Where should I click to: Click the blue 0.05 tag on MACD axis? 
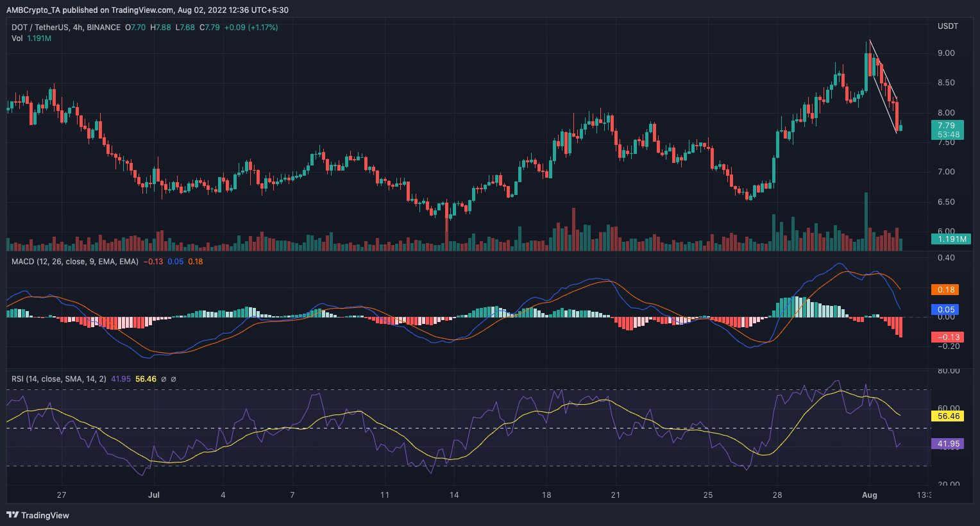click(945, 310)
